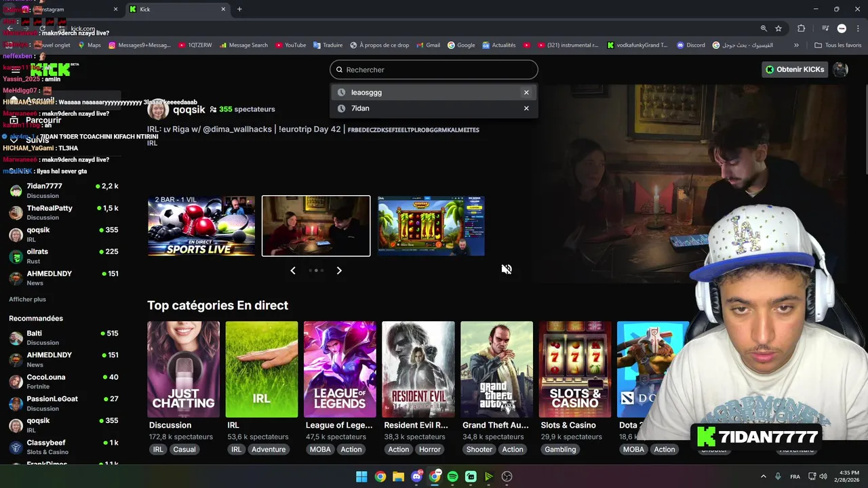Viewport: 868px width, 488px height.
Task: Open Just Chatting category card
Action: [183, 369]
